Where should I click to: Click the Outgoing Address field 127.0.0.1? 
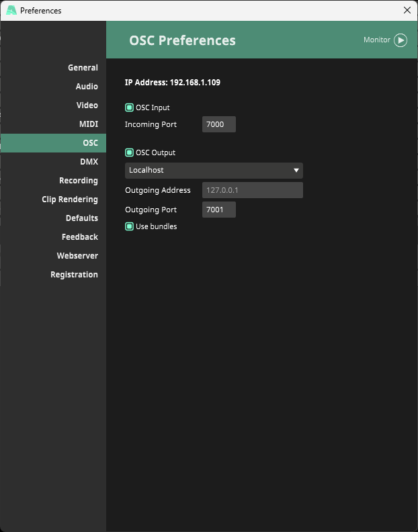click(253, 190)
